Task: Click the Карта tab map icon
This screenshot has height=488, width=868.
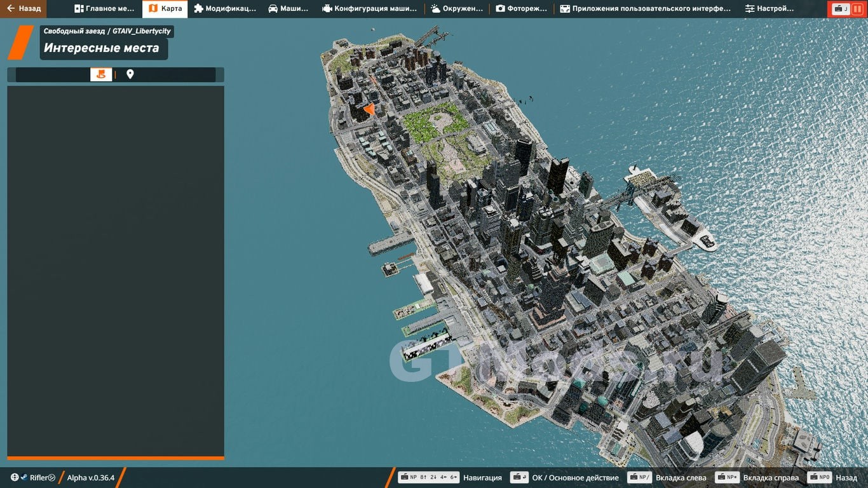Action: [153, 9]
